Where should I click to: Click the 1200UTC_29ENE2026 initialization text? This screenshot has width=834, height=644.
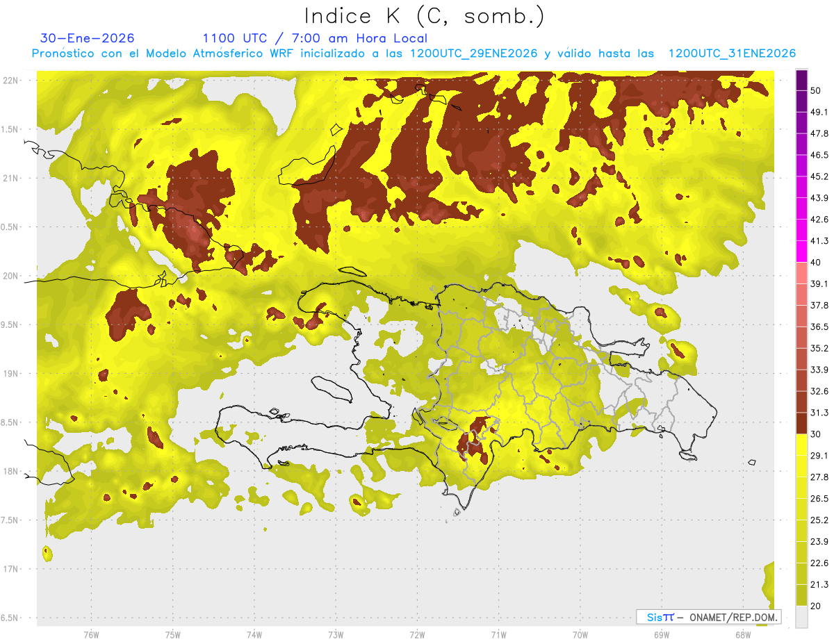[x=475, y=53]
